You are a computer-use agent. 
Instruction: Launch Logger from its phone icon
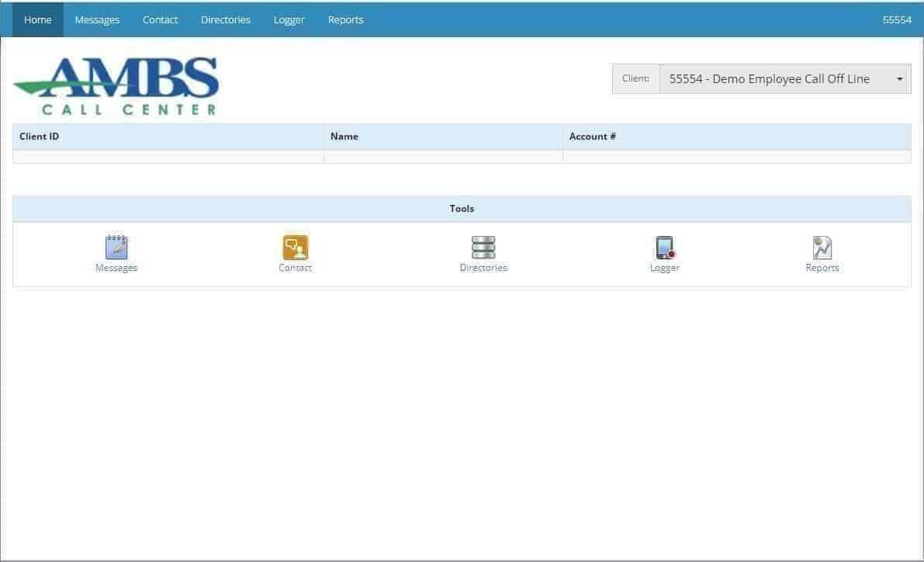tap(664, 246)
